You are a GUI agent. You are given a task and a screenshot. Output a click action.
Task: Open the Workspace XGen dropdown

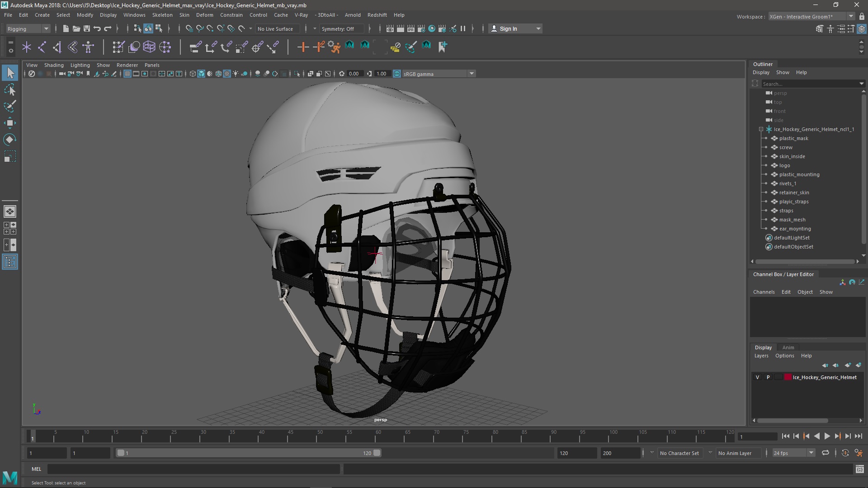(x=811, y=16)
